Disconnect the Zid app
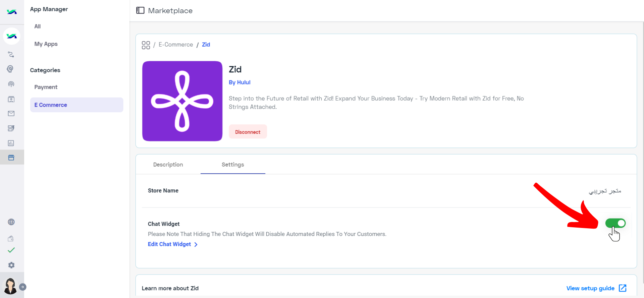644x298 pixels. pos(248,132)
